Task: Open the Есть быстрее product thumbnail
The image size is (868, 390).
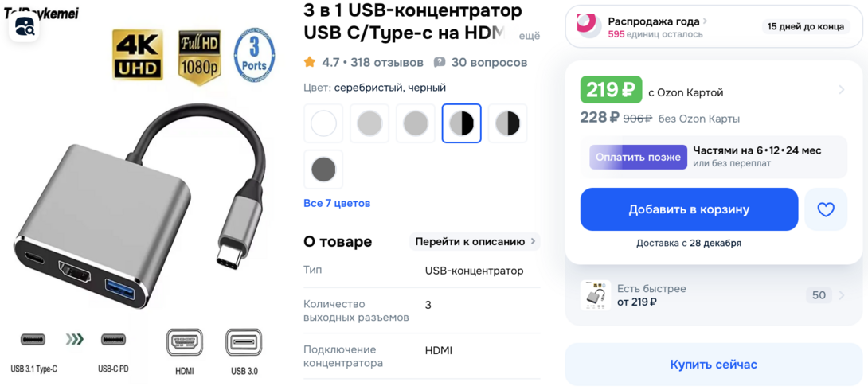Action: pos(595,294)
